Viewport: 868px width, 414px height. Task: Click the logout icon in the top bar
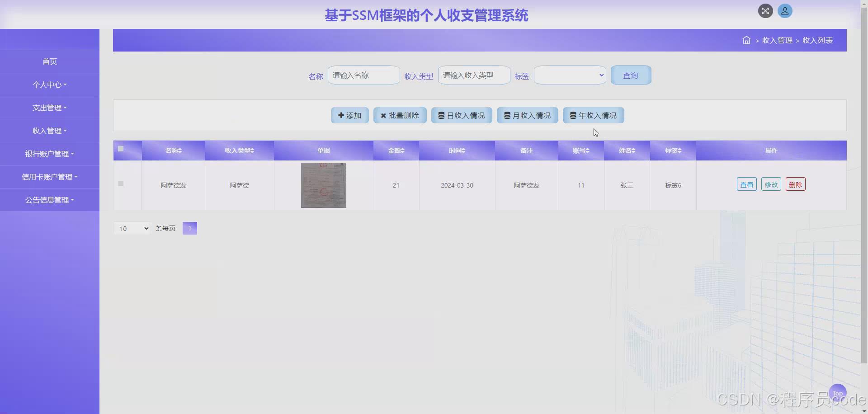765,11
